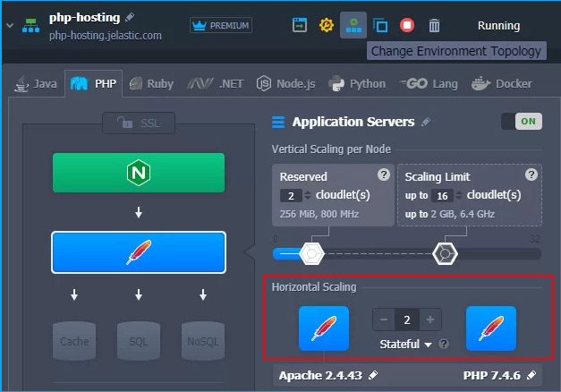This screenshot has width=561, height=392.
Task: Switch to the GO Lang tab
Action: pyautogui.click(x=429, y=84)
